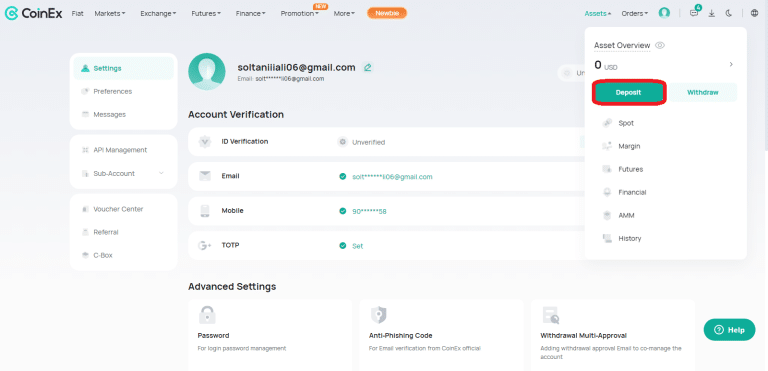Click the large profile avatar picture
Image resolution: width=768 pixels, height=371 pixels.
207,72
